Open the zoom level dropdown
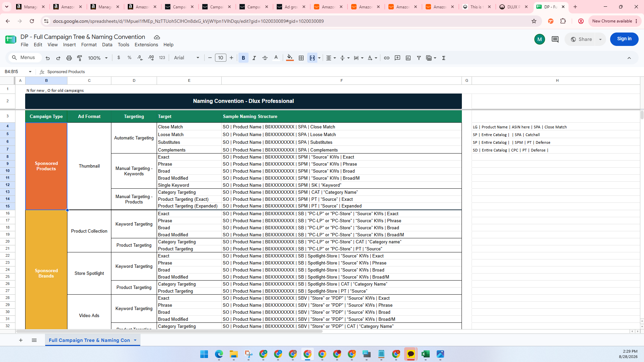644x362 pixels. [98, 58]
